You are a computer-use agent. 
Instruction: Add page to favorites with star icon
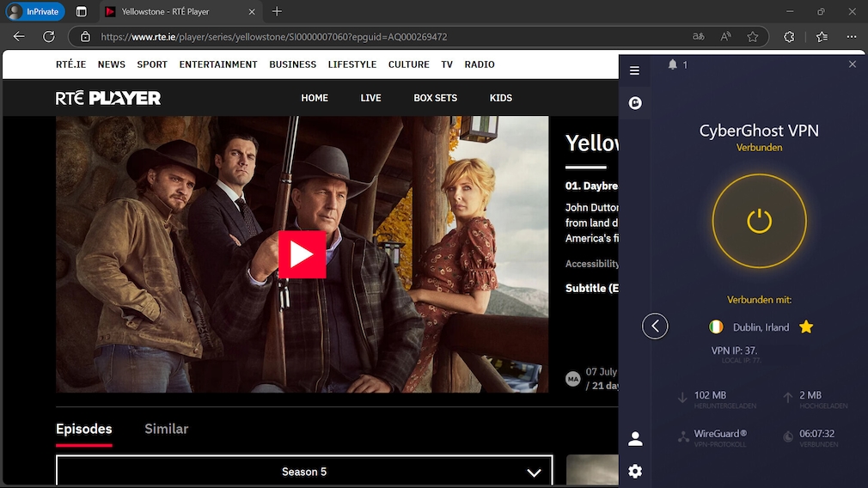pos(753,37)
